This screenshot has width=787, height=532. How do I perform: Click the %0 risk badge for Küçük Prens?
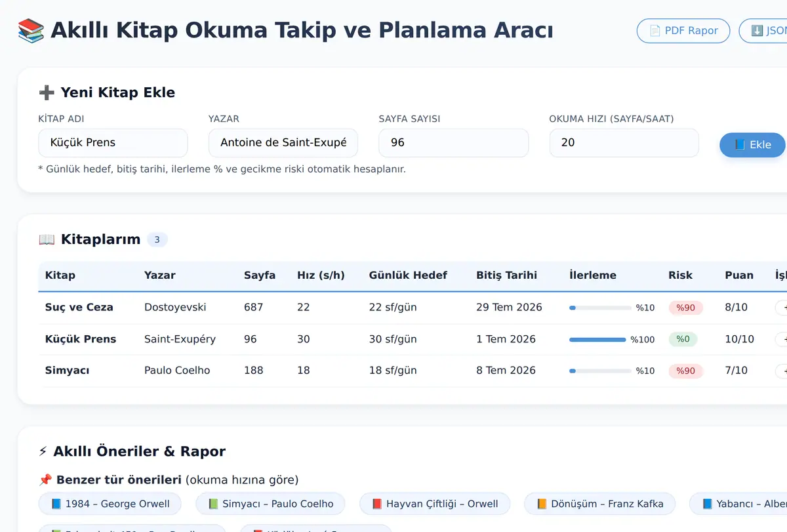(x=683, y=339)
